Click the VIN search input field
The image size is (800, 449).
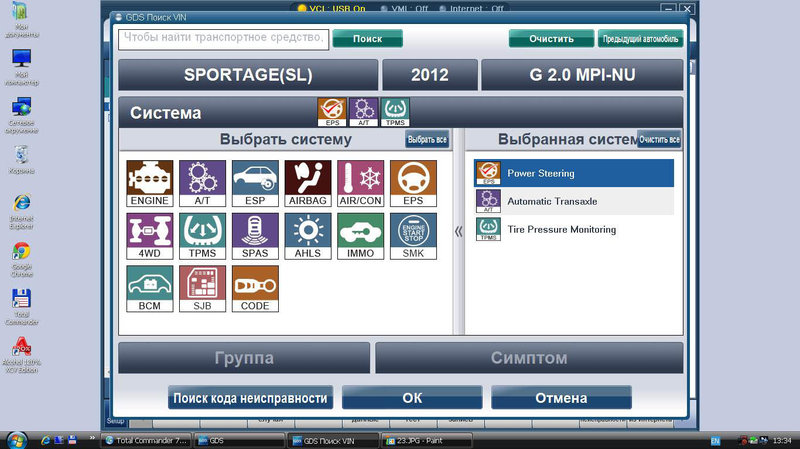coord(223,39)
